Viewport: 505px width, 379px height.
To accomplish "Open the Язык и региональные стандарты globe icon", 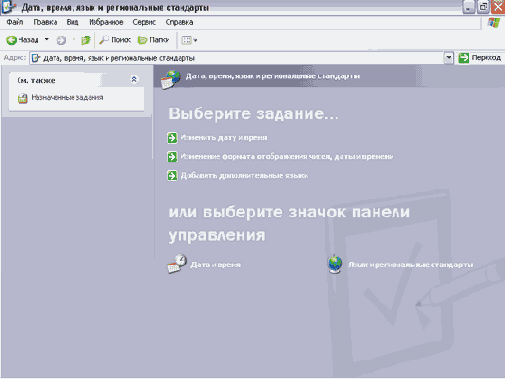I will [335, 264].
